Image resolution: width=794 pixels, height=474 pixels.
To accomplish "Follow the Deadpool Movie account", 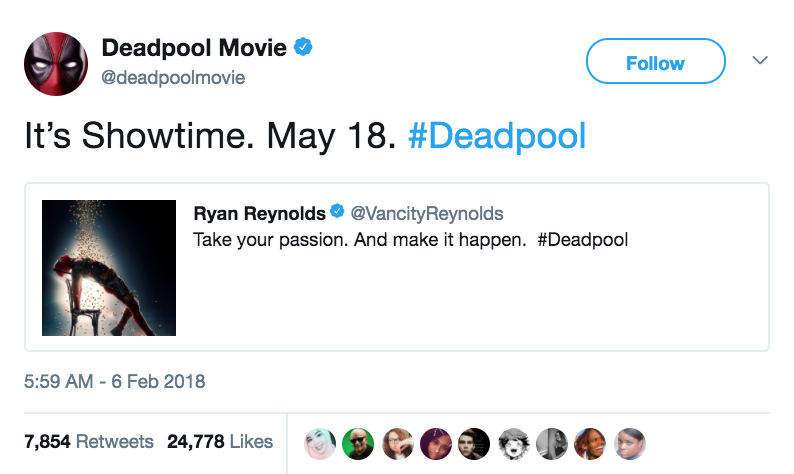I will (x=655, y=62).
